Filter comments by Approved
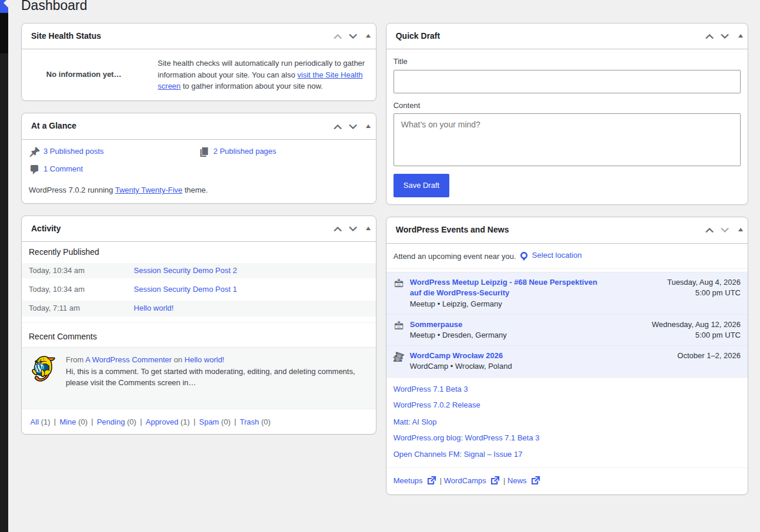The image size is (760, 532). click(x=162, y=422)
